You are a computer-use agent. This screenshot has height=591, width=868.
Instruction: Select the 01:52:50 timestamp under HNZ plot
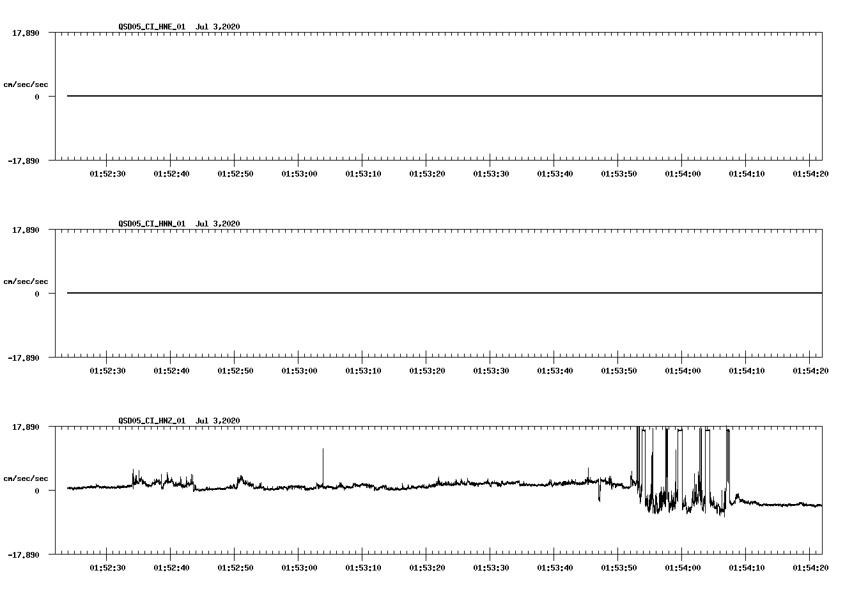click(x=235, y=567)
